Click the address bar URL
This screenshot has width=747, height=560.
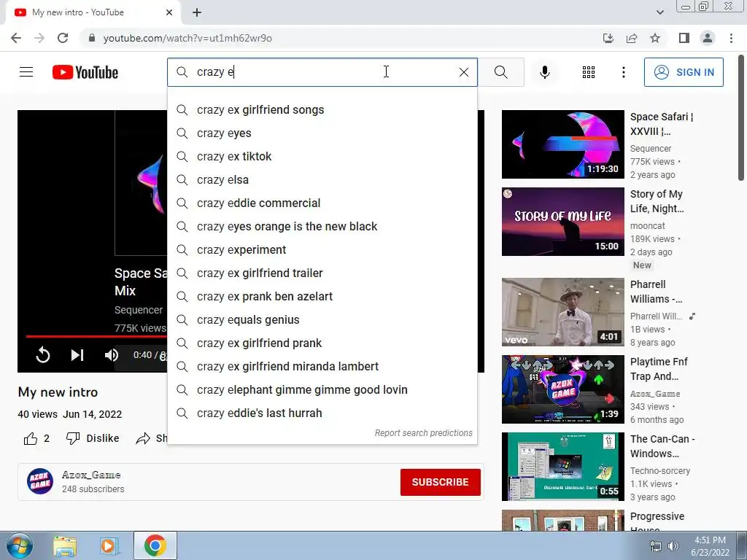point(187,38)
